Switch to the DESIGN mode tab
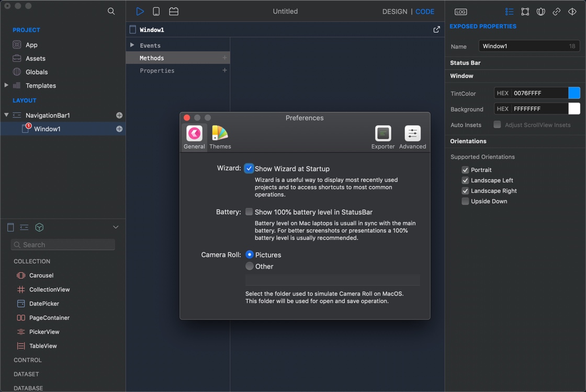Screen dimensions: 586x392 [395, 11]
